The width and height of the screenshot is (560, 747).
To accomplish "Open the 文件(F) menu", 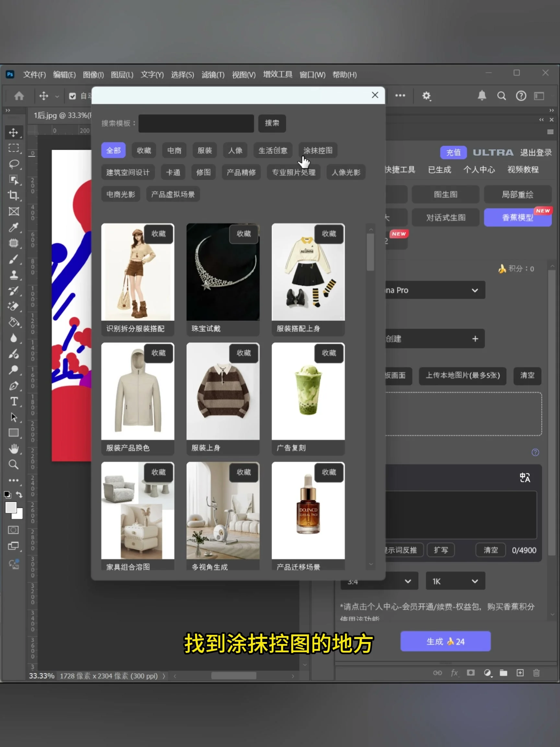I will click(34, 75).
